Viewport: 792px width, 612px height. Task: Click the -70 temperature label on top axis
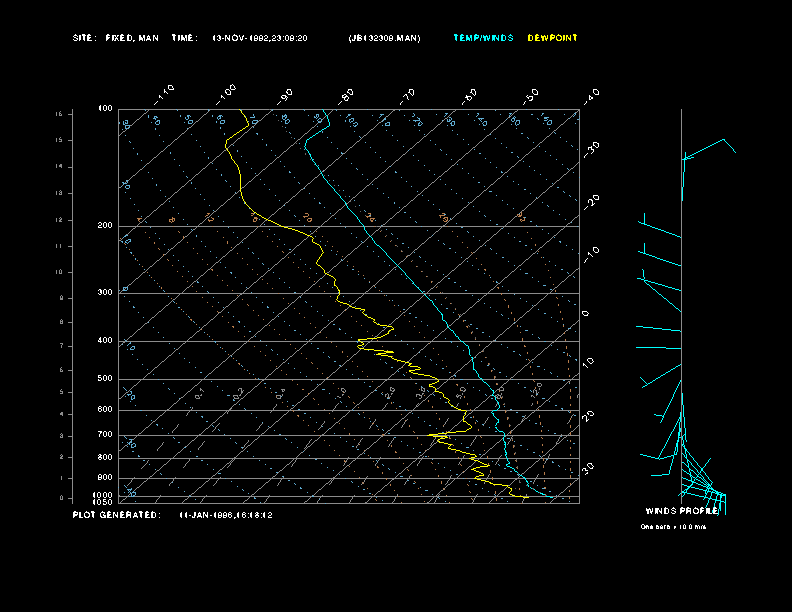[407, 96]
